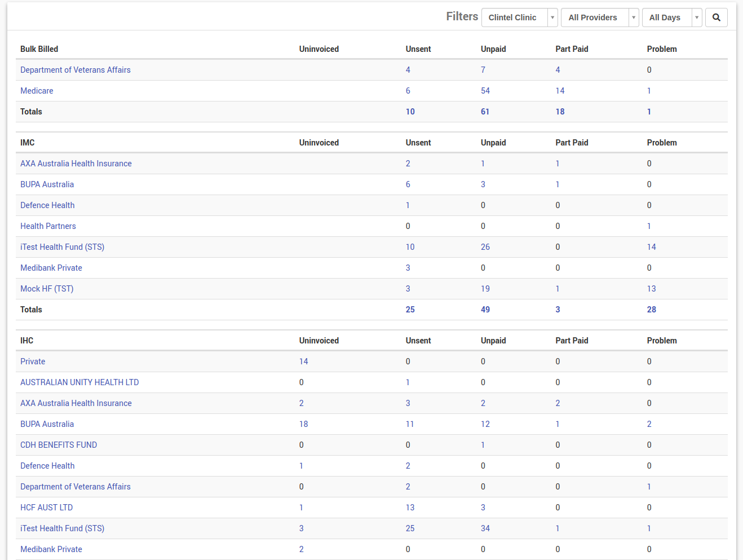Open the Health Partners link
The width and height of the screenshot is (743, 560).
(x=48, y=226)
